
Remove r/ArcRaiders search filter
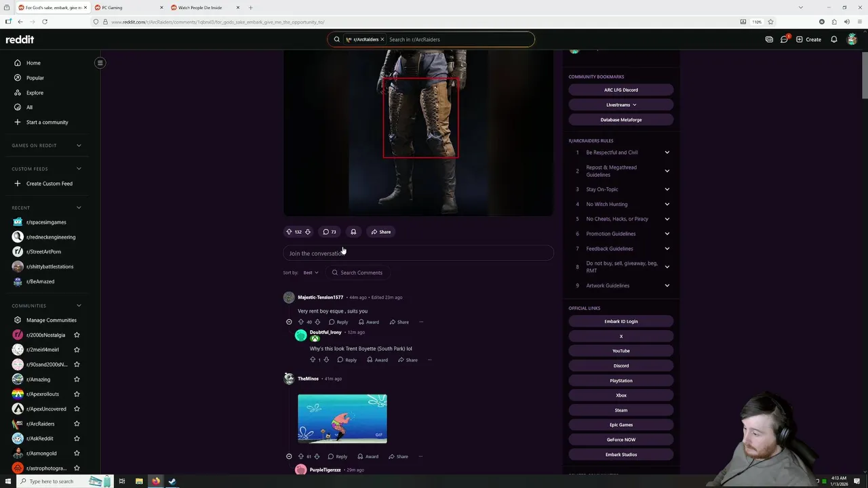(x=382, y=39)
